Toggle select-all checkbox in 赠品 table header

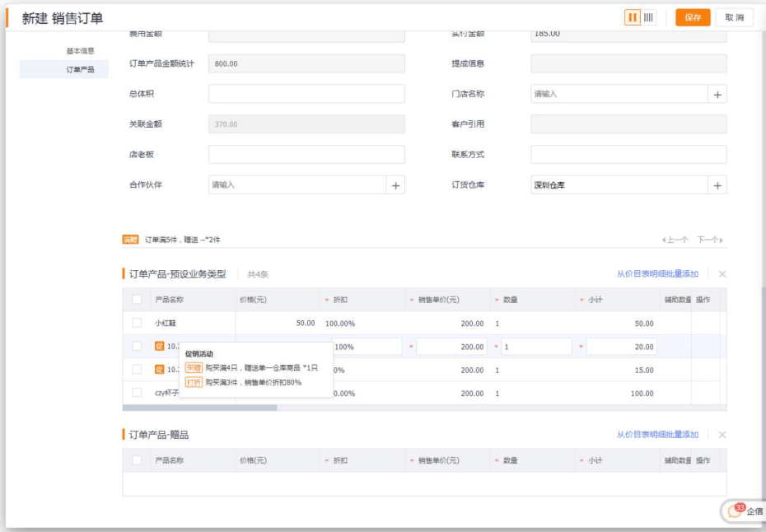click(138, 460)
